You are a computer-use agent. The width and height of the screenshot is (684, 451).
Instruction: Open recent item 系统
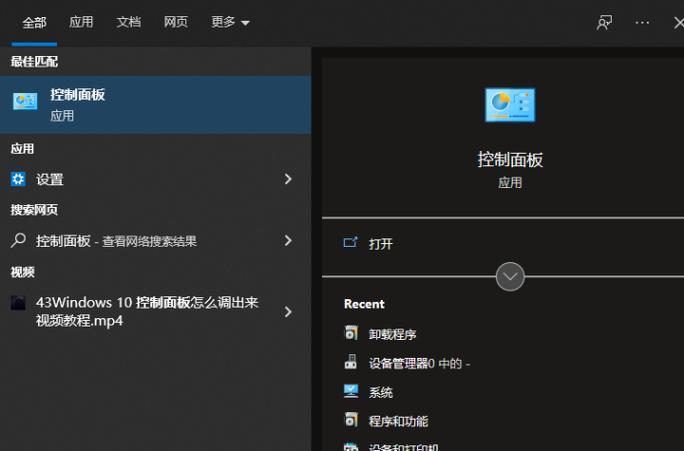pos(381,393)
